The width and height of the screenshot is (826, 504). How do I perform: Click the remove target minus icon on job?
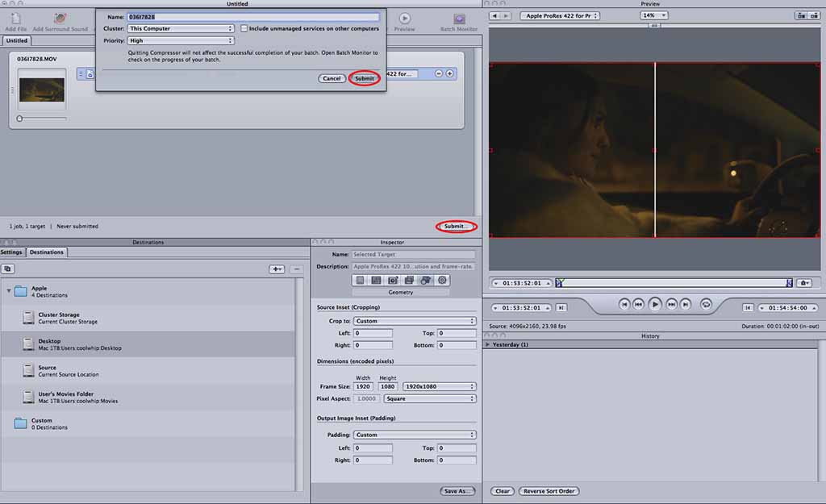(x=439, y=73)
